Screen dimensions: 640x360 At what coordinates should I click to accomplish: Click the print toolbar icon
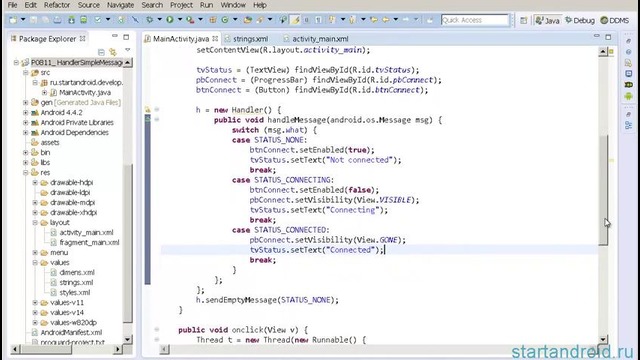tap(58, 20)
